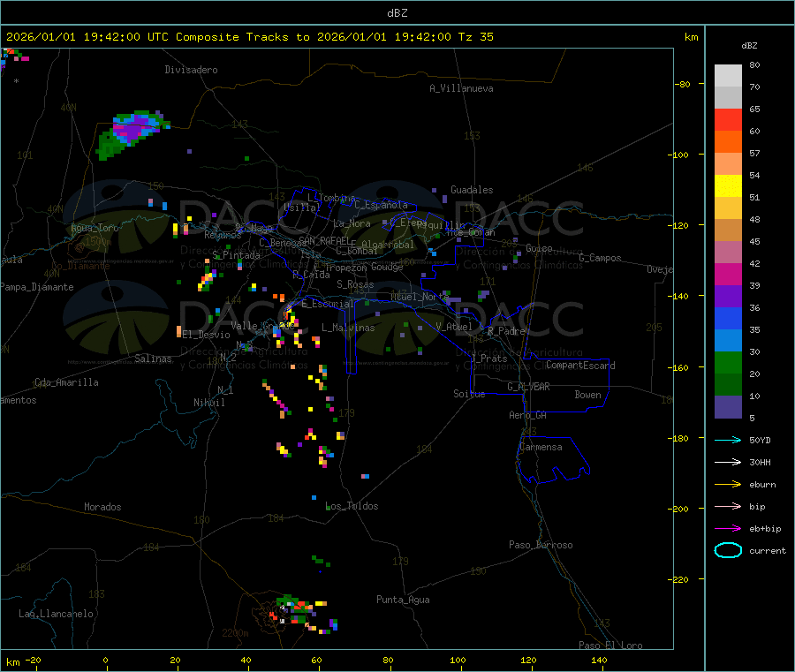The height and width of the screenshot is (672, 795).
Task: Click the Agua_Toro location label
Action: [x=95, y=228]
